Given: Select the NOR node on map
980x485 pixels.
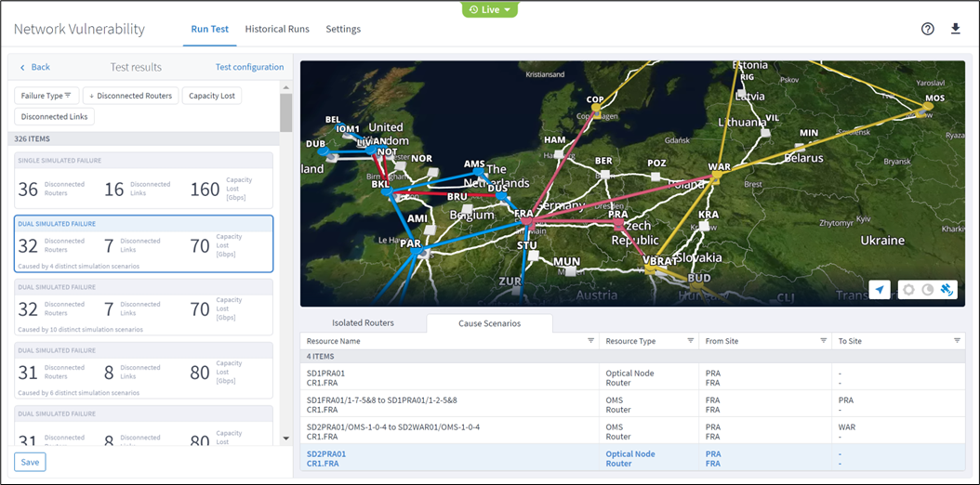Looking at the screenshot, I should tap(431, 172).
